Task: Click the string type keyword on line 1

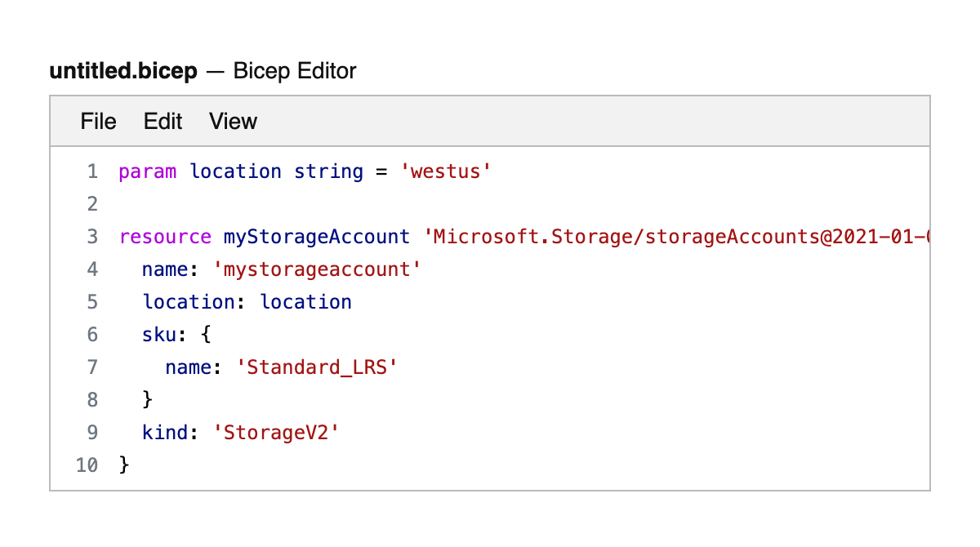Action: (x=328, y=171)
